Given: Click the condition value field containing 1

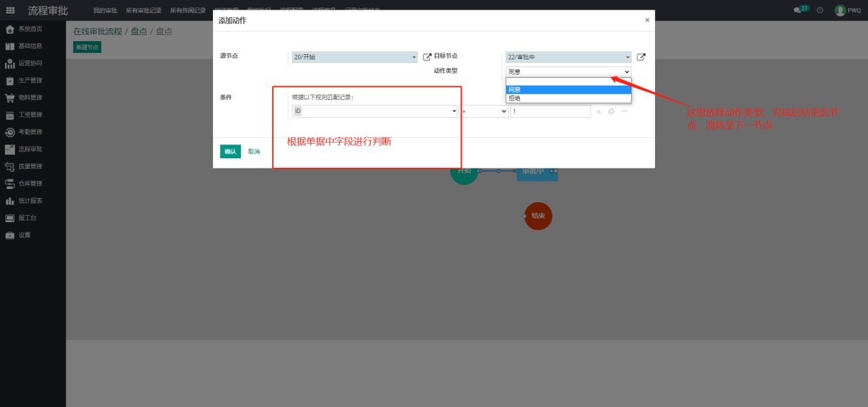Looking at the screenshot, I should 550,112.
